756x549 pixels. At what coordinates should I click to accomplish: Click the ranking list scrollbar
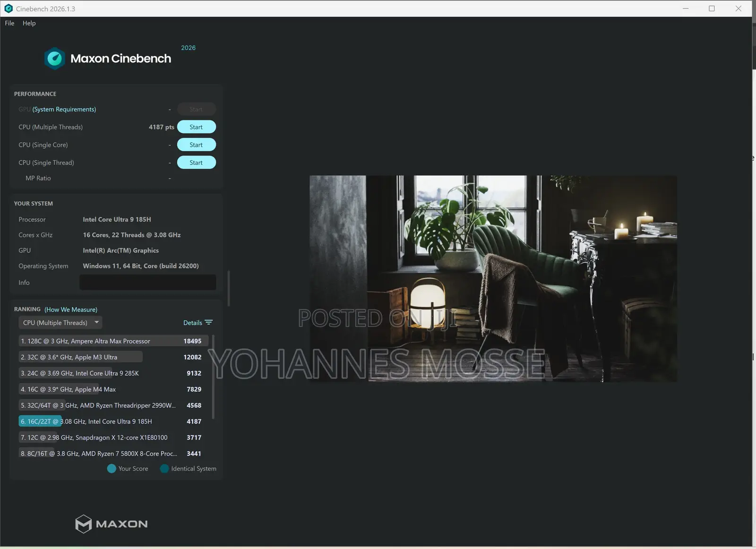(213, 377)
